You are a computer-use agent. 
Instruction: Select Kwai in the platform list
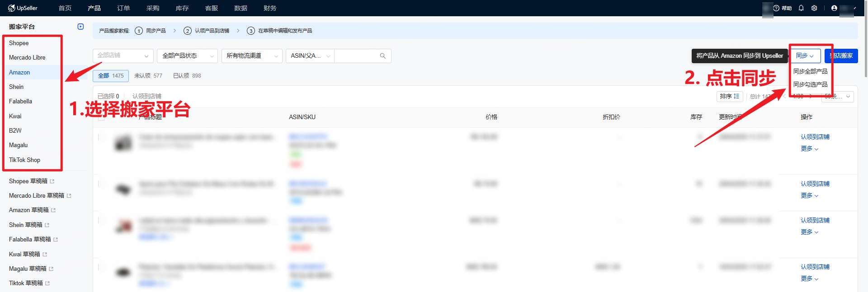(x=15, y=116)
